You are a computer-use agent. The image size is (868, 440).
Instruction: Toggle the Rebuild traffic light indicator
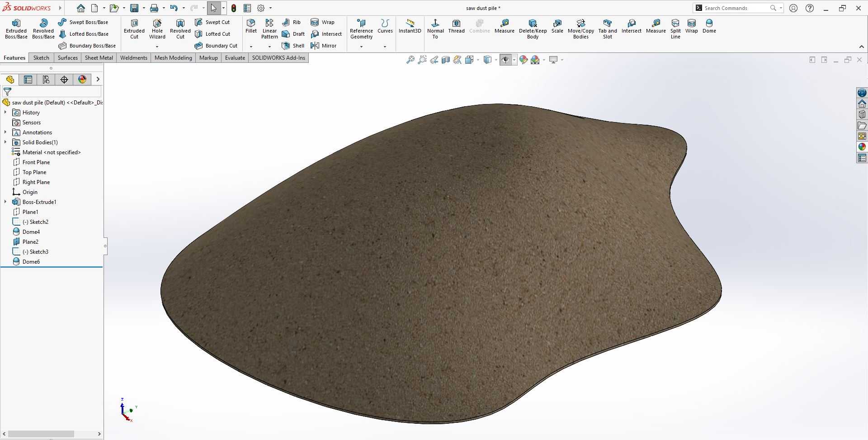234,8
